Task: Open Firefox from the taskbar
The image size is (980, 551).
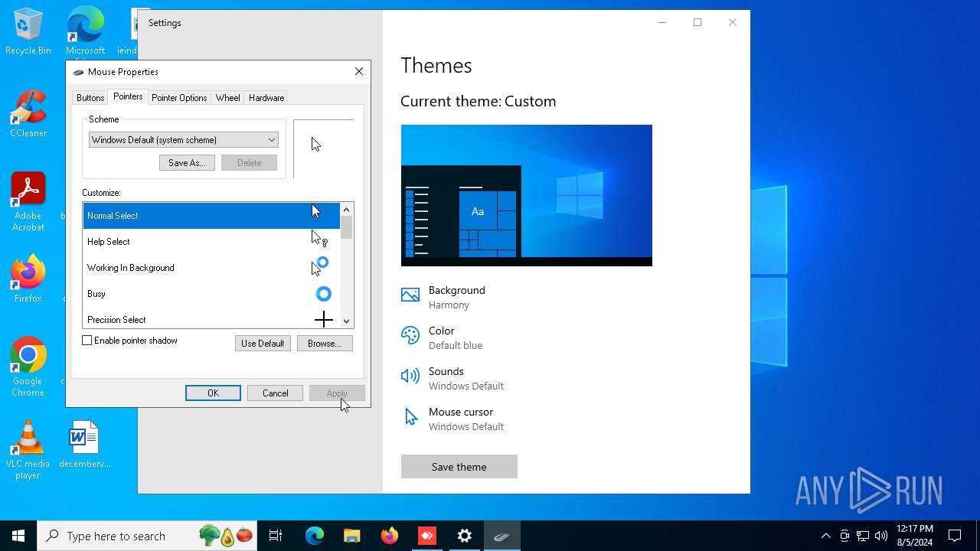Action: (x=390, y=536)
